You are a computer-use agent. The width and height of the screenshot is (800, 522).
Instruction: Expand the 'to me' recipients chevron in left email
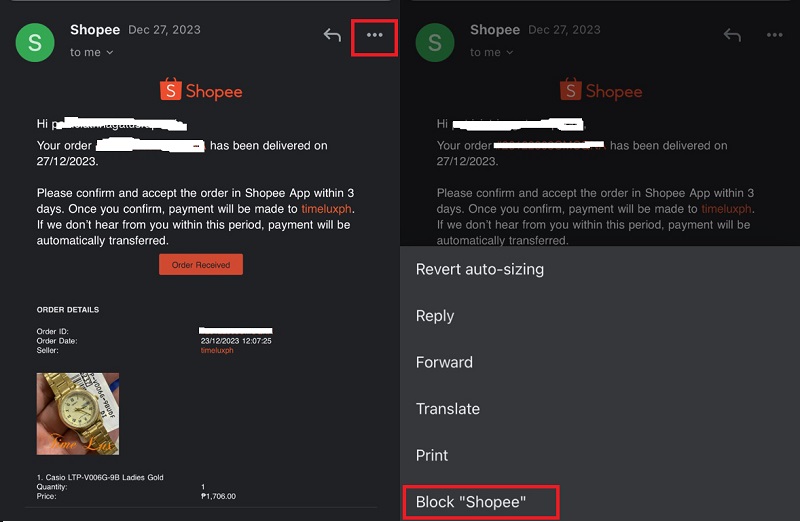pos(110,53)
